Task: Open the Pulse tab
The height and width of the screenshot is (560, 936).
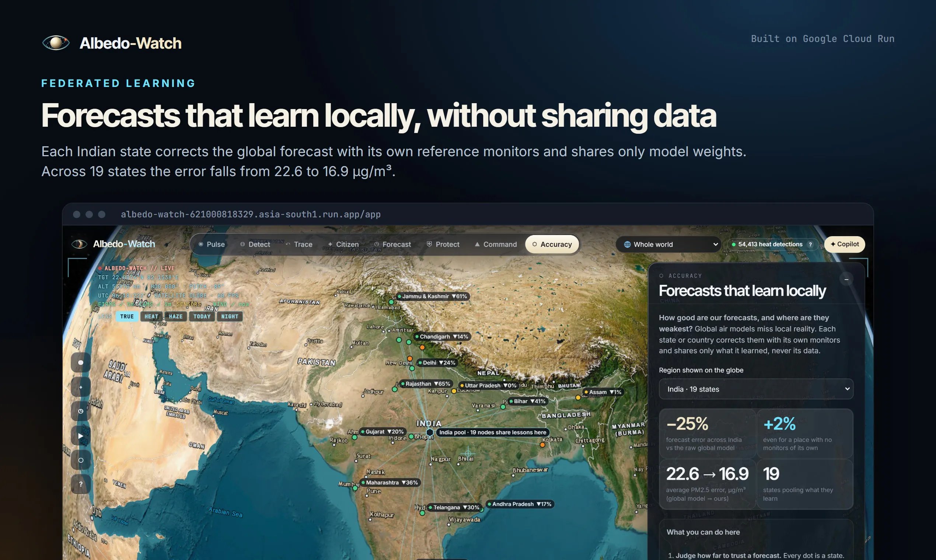Action: 212,245
